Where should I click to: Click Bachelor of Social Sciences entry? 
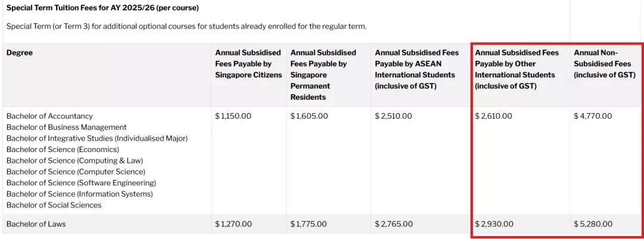(x=54, y=205)
